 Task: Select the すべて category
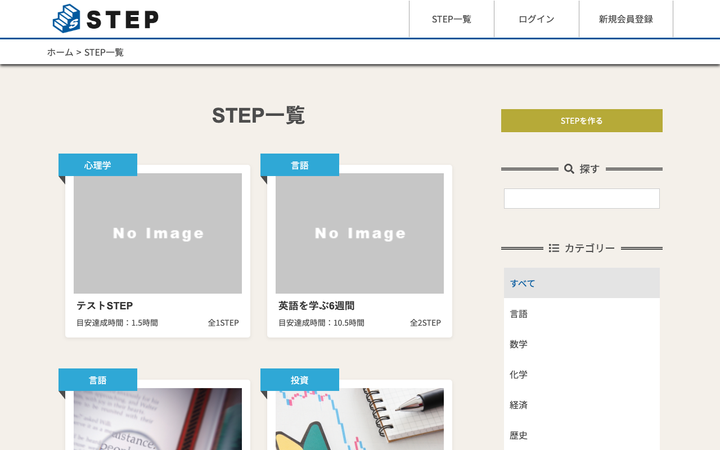pos(582,283)
